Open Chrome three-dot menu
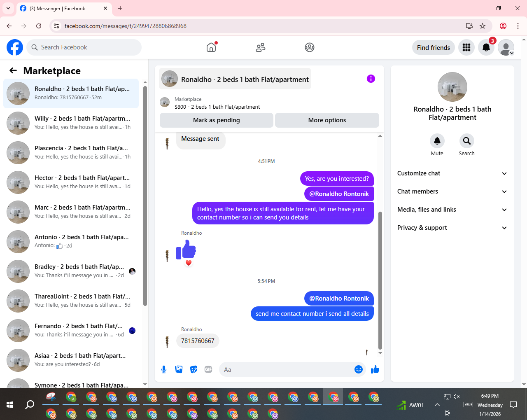The width and height of the screenshot is (527, 420). point(518,26)
